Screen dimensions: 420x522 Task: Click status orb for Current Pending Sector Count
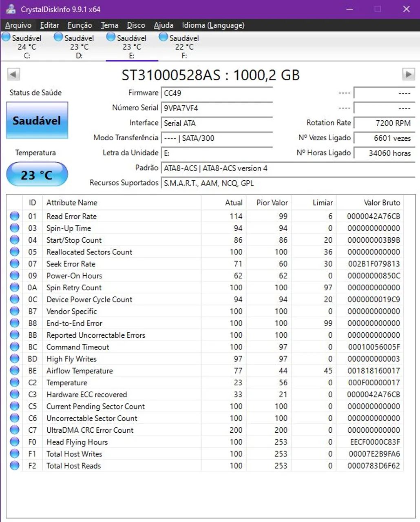(x=15, y=406)
